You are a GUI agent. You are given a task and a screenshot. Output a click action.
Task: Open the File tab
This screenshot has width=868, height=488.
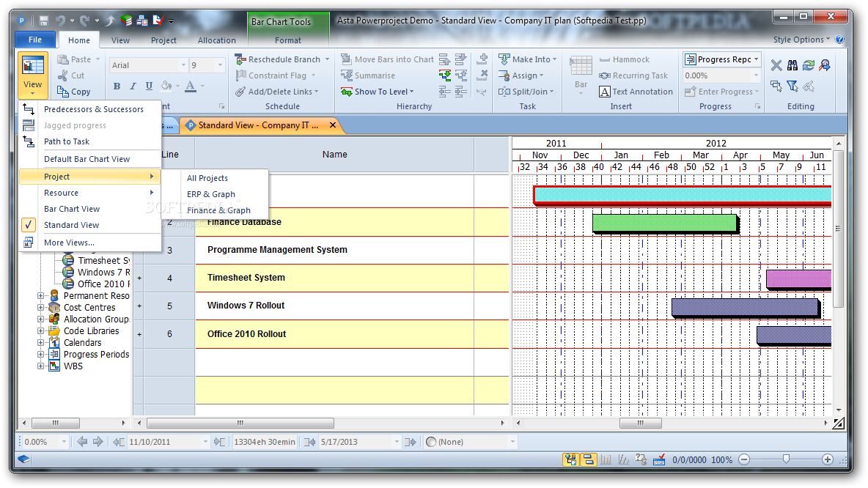35,40
